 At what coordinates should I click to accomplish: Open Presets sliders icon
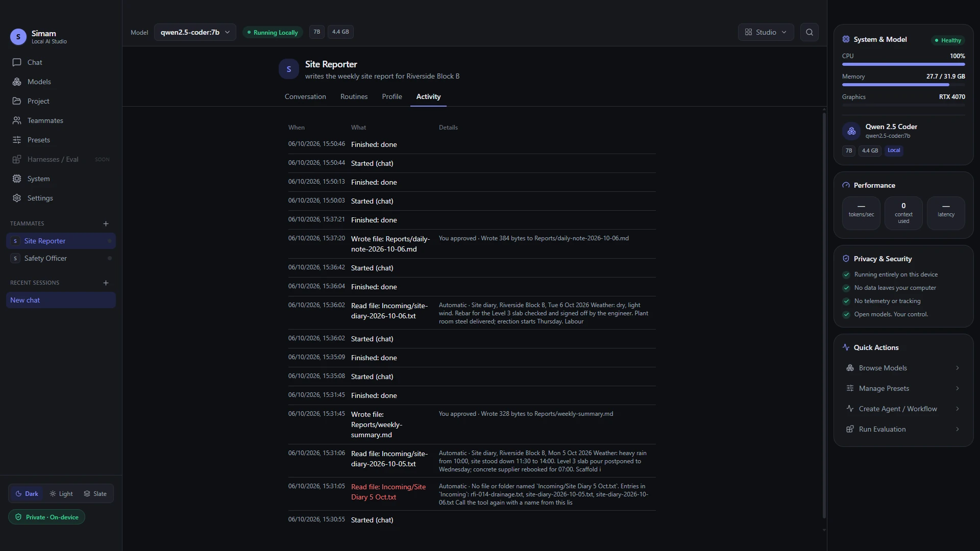pyautogui.click(x=17, y=140)
